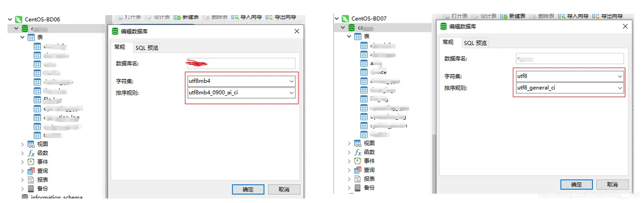Click the 函数 fx icon in CentOS-BD06 tree
The width and height of the screenshot is (644, 203).
31,153
